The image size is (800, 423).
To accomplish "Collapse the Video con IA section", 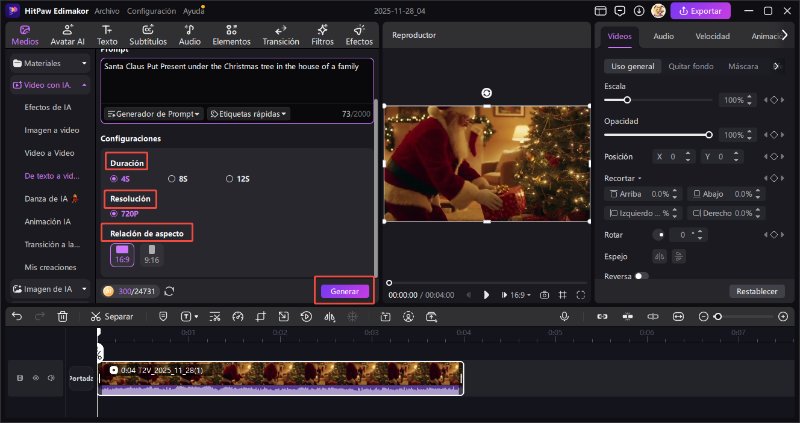I will pos(49,85).
